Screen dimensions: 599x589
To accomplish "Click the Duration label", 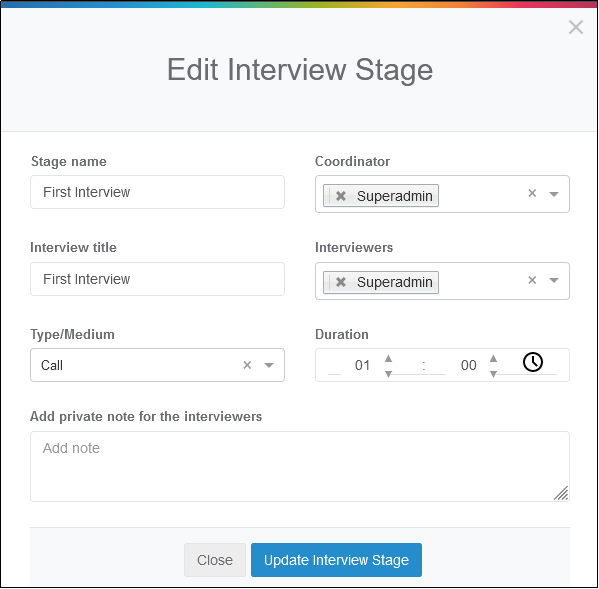I will [x=342, y=335].
